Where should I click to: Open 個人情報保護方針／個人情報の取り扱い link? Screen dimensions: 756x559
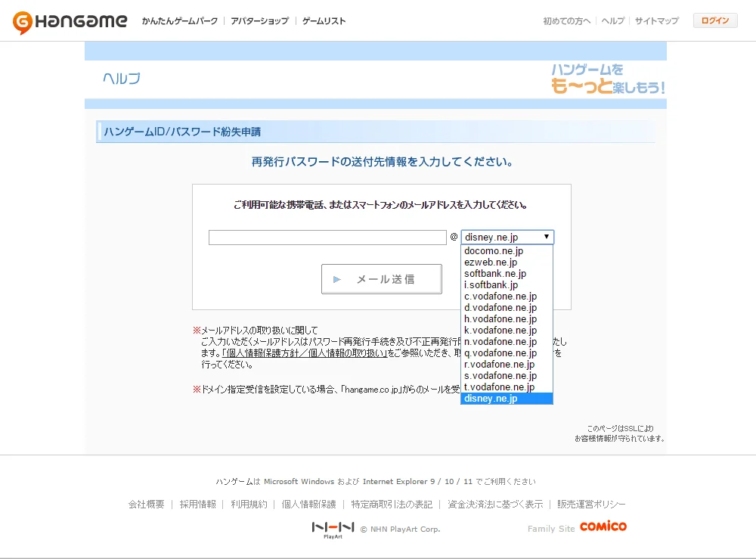[x=304, y=353]
